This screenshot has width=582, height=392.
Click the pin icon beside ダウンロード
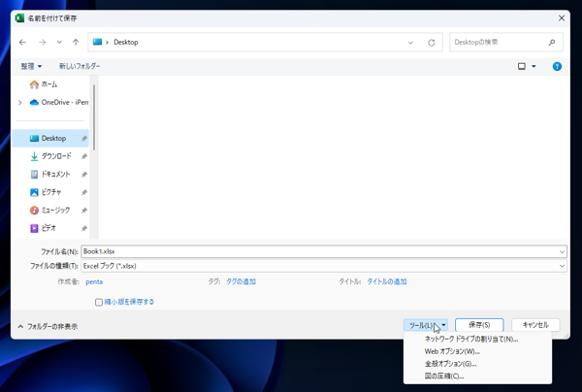pyautogui.click(x=84, y=156)
